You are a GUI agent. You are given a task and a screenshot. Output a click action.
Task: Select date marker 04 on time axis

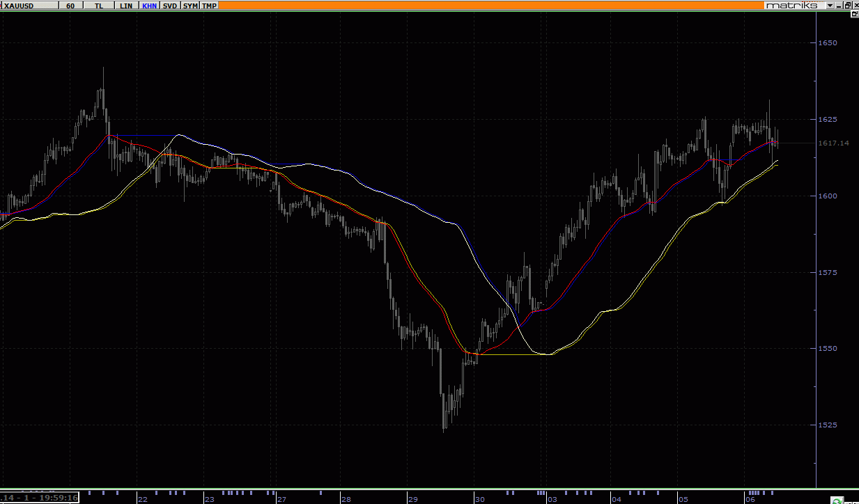(617, 500)
